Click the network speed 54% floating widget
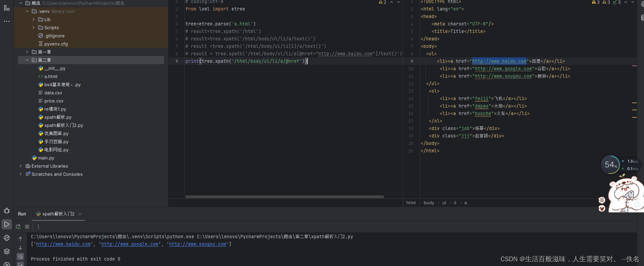 pyautogui.click(x=610, y=165)
